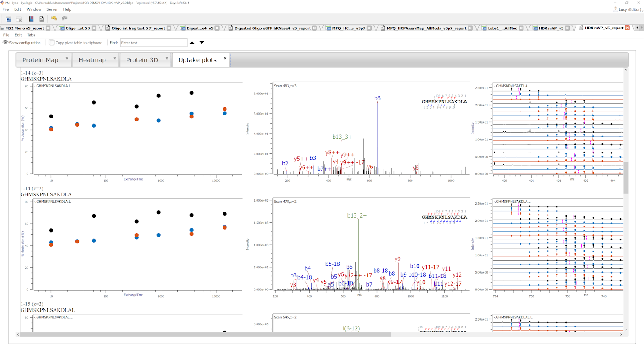This screenshot has height=352, width=644.
Task: Click the redo arrow icon in toolbar
Action: click(x=65, y=19)
